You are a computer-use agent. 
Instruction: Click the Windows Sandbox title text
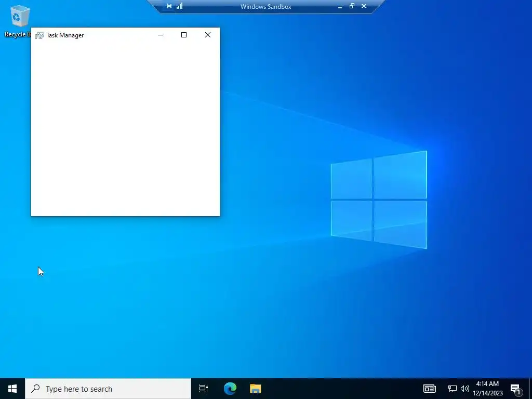coord(265,6)
